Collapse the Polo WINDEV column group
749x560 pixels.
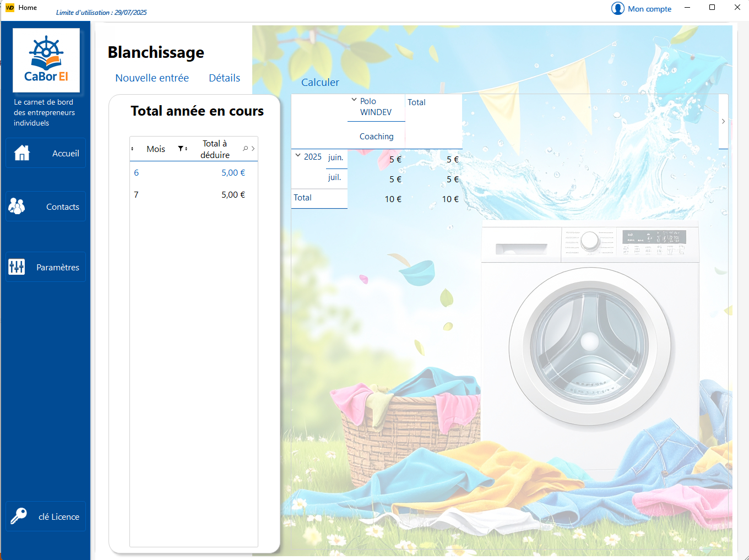pyautogui.click(x=354, y=100)
